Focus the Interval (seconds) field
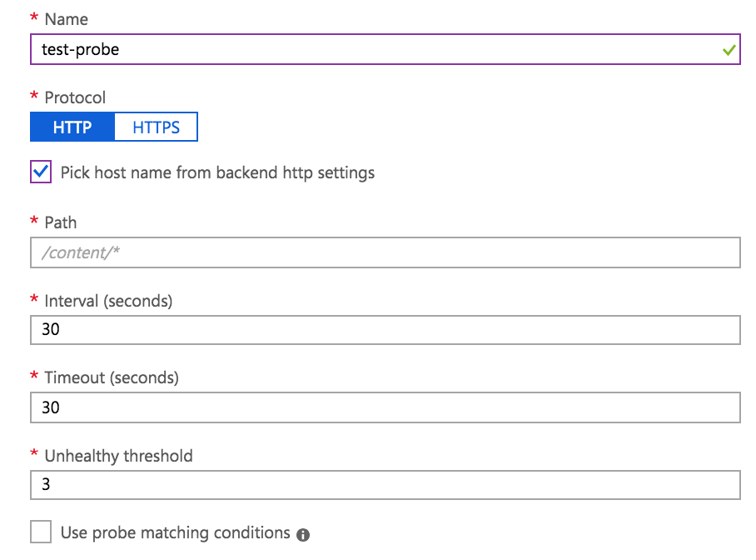Screen dimensions: 756x560 385,330
